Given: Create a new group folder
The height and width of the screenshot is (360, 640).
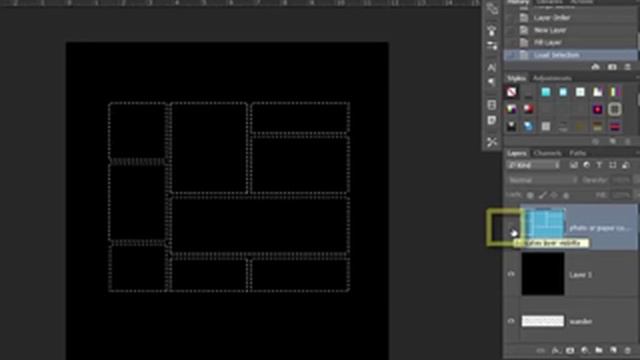Looking at the screenshot, I should click(599, 351).
